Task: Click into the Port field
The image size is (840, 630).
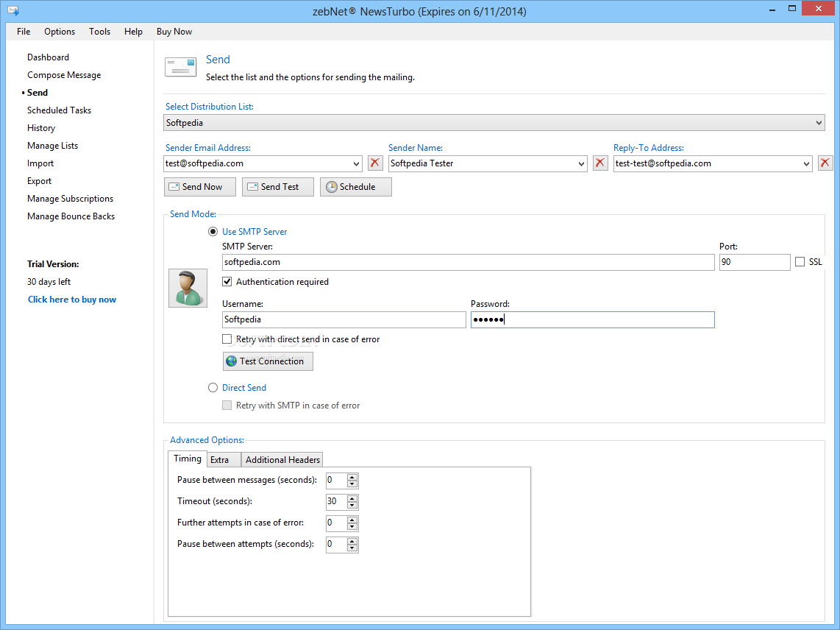Action: [754, 262]
